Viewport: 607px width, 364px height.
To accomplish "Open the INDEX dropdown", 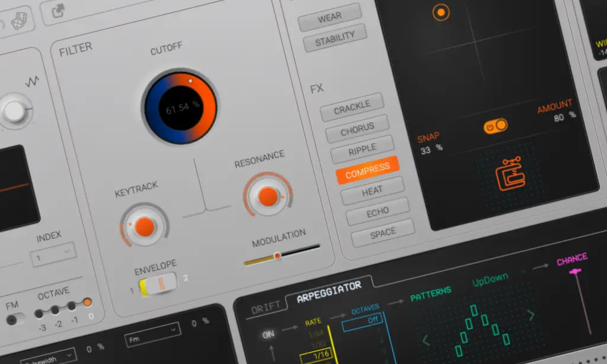I will pos(53,254).
